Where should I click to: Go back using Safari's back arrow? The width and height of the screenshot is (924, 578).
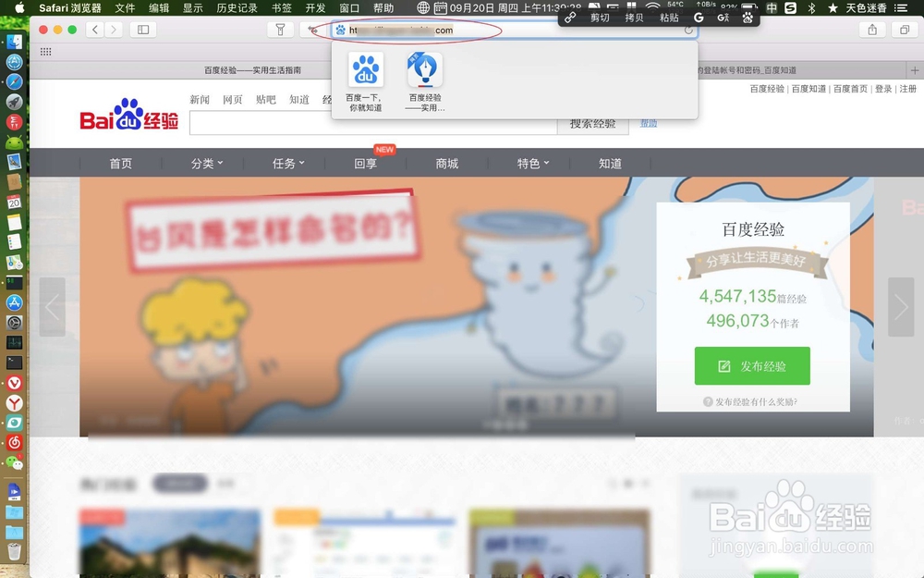point(95,30)
